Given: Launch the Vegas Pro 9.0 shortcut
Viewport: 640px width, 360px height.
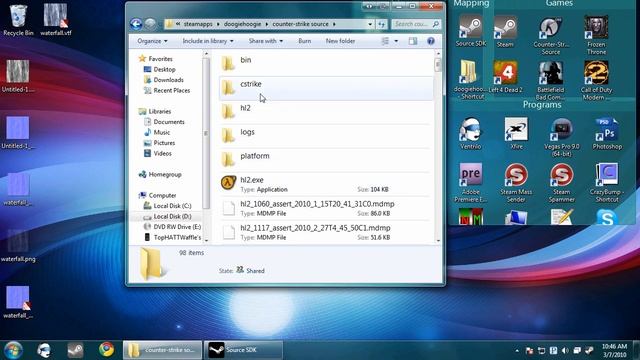Looking at the screenshot, I should (x=562, y=138).
